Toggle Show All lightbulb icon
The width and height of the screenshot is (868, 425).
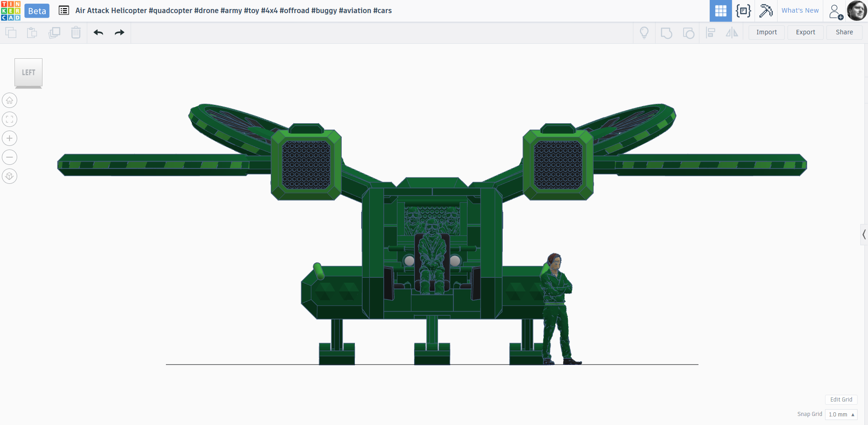pos(644,33)
